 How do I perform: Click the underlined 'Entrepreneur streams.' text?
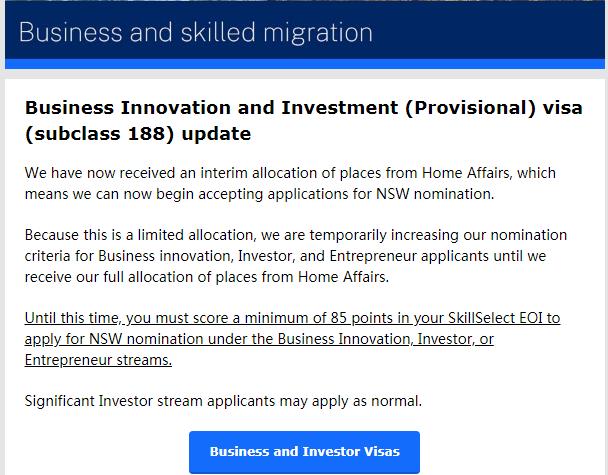[x=98, y=360]
